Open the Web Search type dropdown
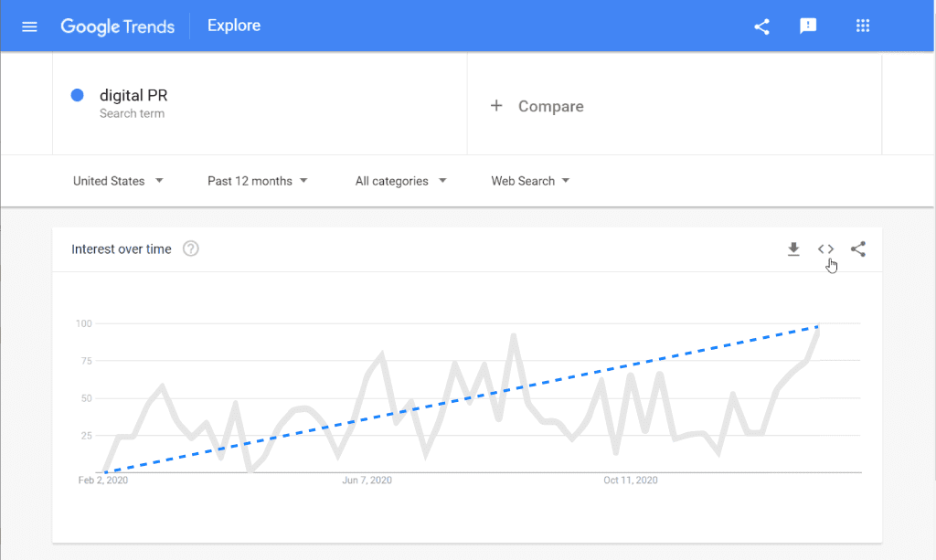This screenshot has width=936, height=560. (x=530, y=181)
